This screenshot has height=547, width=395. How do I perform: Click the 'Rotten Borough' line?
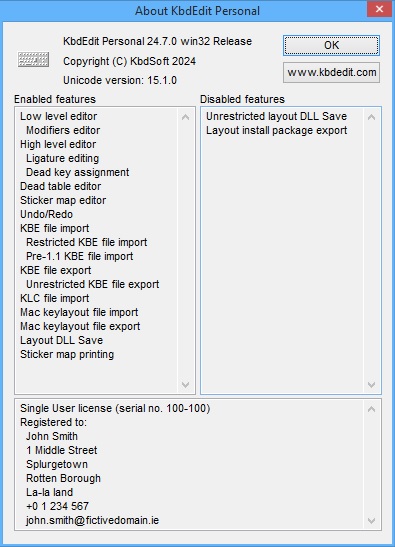63,478
